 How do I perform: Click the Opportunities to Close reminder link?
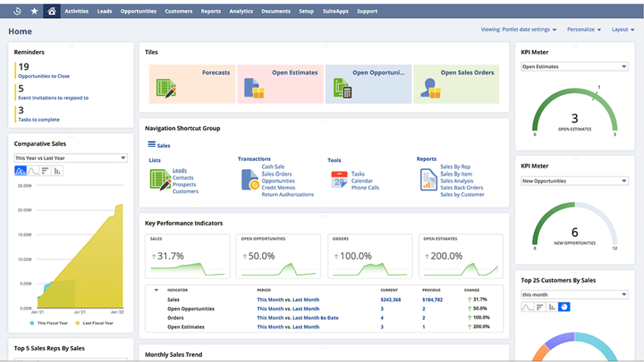click(44, 76)
